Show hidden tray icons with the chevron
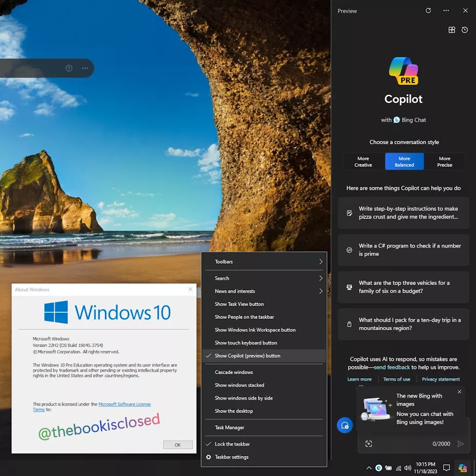Viewport: 476px width, 476px height. click(x=369, y=467)
